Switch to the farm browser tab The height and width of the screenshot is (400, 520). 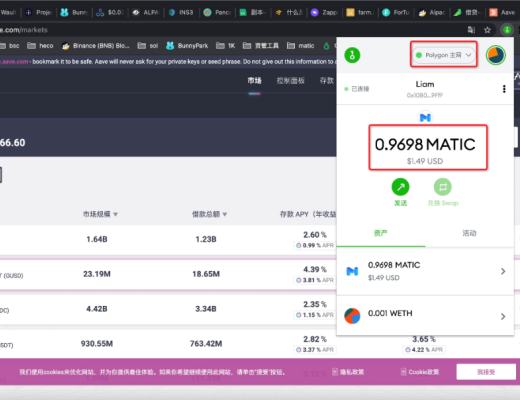pyautogui.click(x=360, y=12)
